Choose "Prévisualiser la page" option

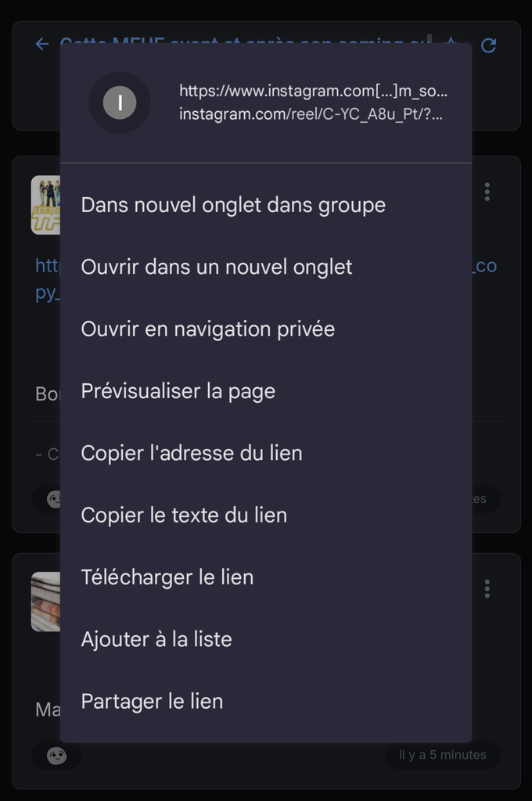tap(178, 391)
